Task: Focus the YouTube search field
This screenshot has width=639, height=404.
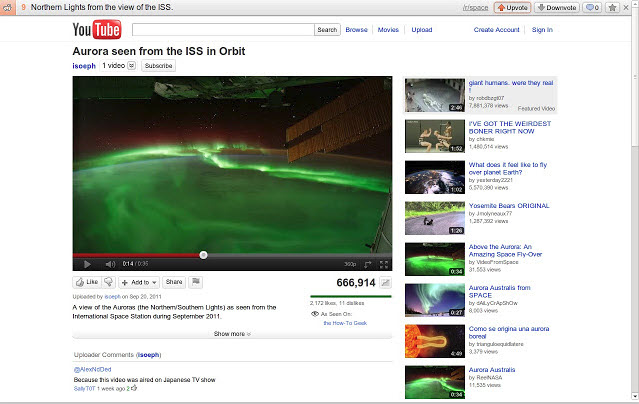Action: [x=223, y=29]
